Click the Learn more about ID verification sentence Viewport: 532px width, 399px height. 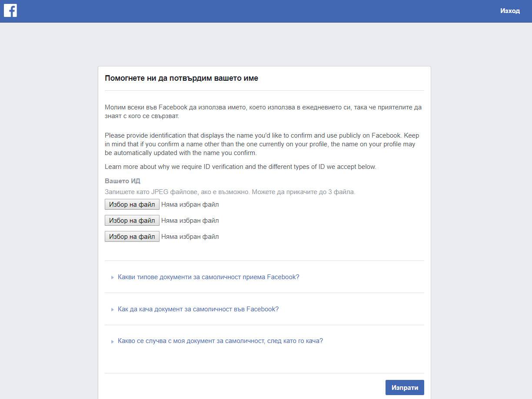(x=240, y=167)
